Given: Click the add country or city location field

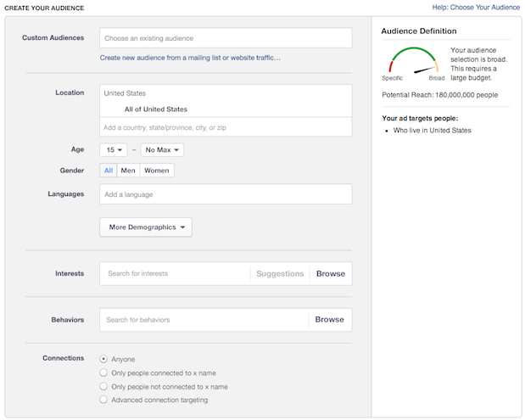Looking at the screenshot, I should pyautogui.click(x=225, y=127).
